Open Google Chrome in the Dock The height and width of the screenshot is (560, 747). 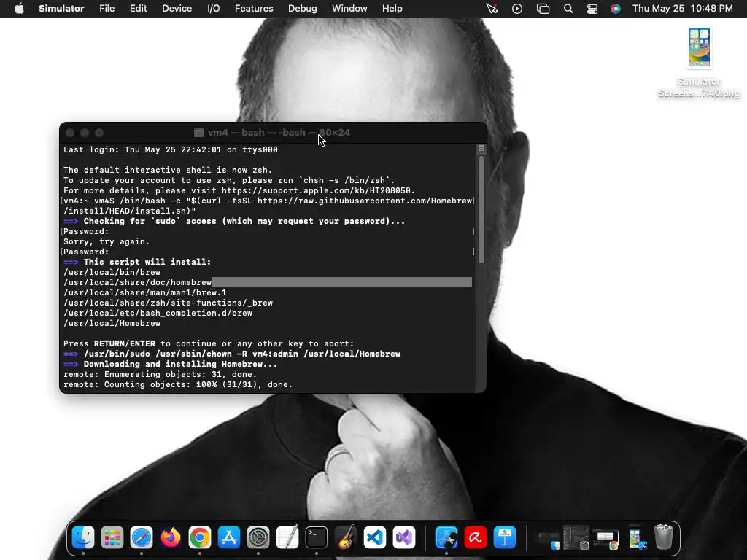coord(200,537)
